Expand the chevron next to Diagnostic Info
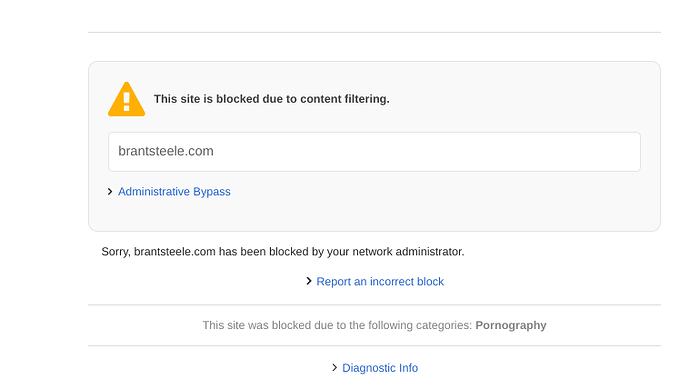This screenshot has height=389, width=690. click(x=334, y=367)
